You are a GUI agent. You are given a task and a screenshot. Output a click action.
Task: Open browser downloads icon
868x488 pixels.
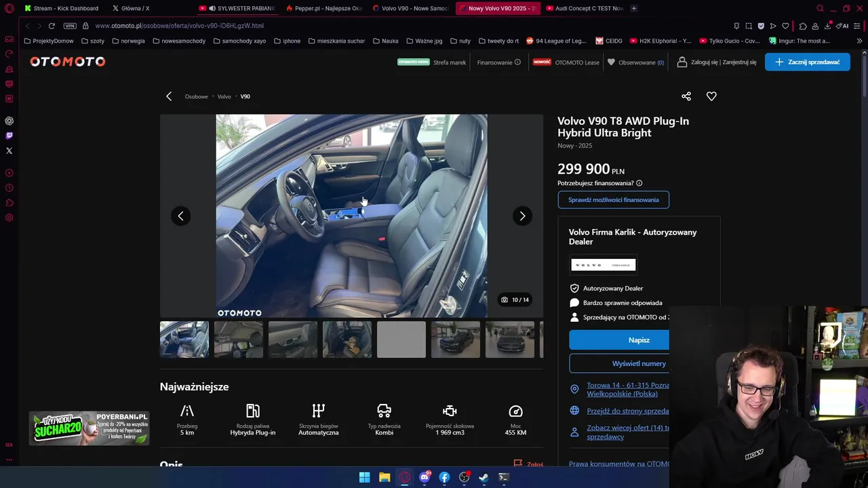[827, 26]
